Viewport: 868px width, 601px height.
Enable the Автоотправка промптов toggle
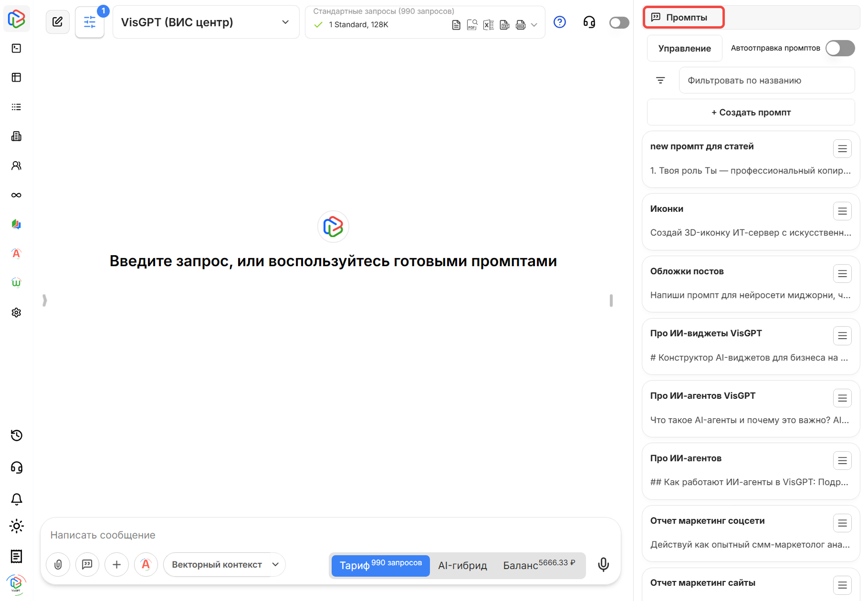click(839, 48)
